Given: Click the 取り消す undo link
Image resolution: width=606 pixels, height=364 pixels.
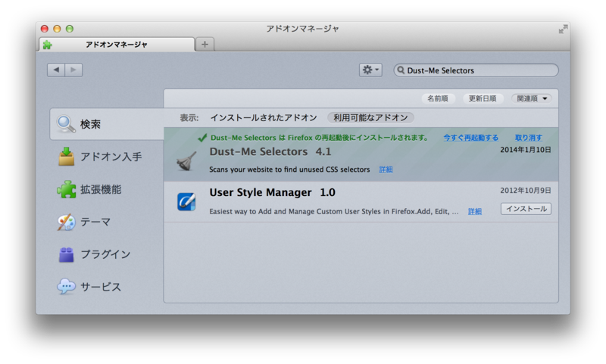Looking at the screenshot, I should pos(528,138).
